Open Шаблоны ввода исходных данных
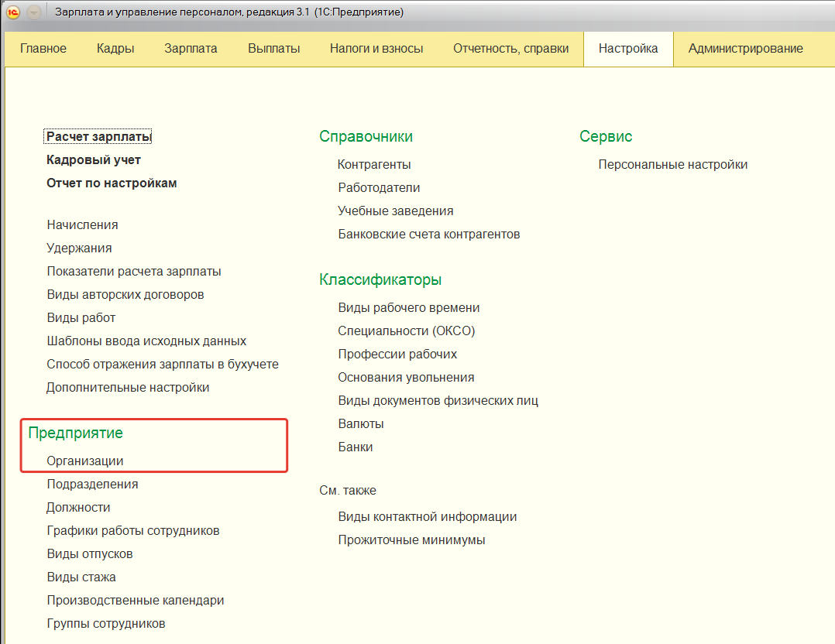 [x=147, y=341]
